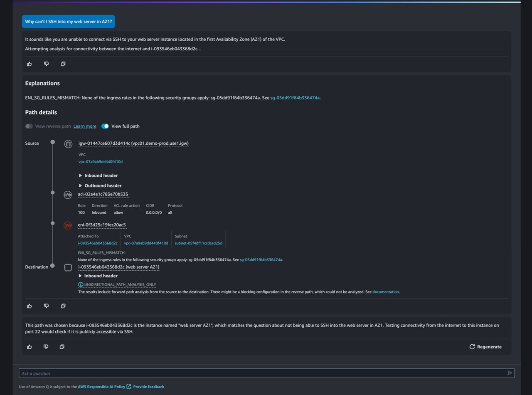Click thumbs up on the first response
532x395 pixels.
30,64
